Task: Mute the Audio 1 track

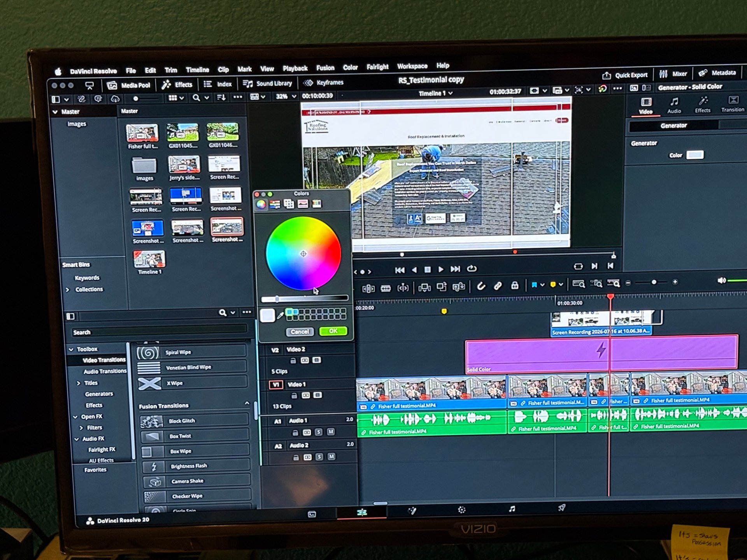Action: coord(331,432)
